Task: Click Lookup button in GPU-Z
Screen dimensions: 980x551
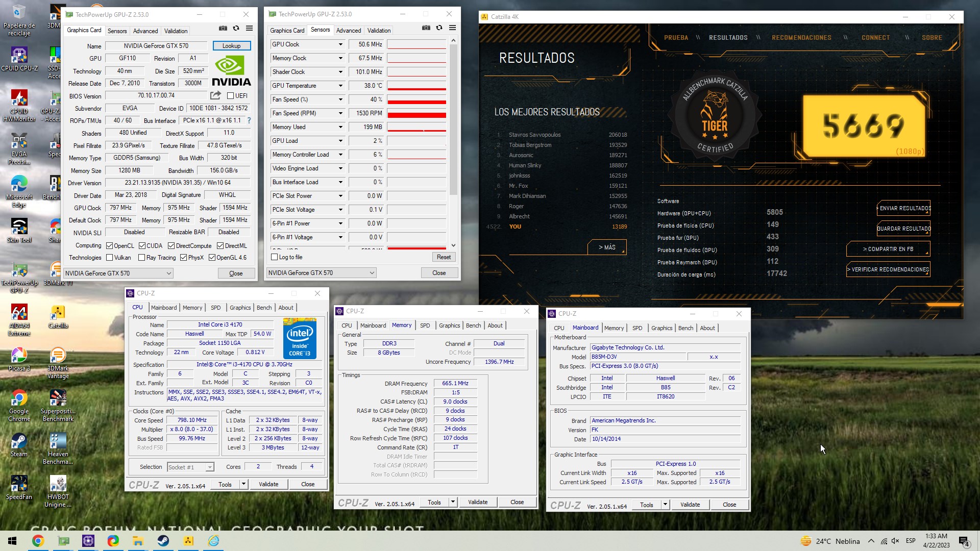Action: pos(231,46)
